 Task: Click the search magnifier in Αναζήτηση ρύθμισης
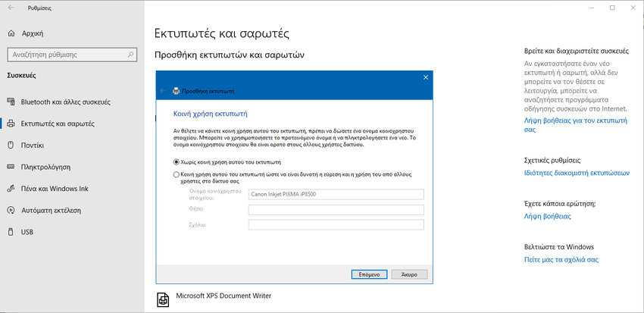pos(130,55)
